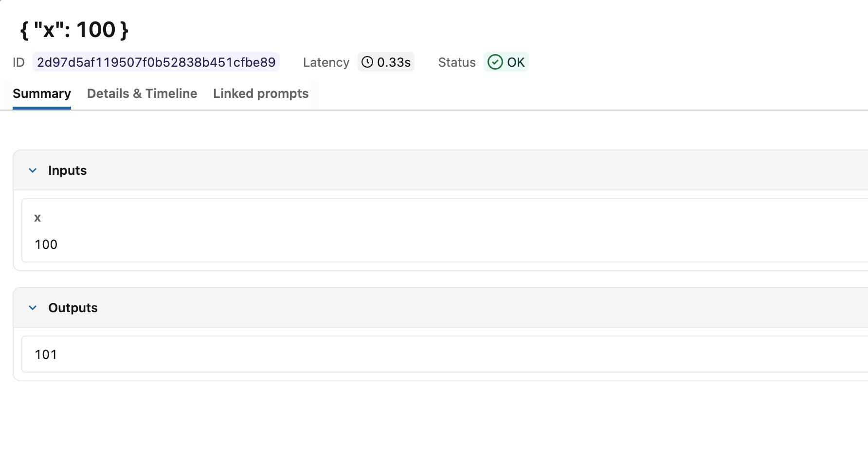Select the input value 100
Image resolution: width=868 pixels, height=450 pixels.
(x=46, y=244)
